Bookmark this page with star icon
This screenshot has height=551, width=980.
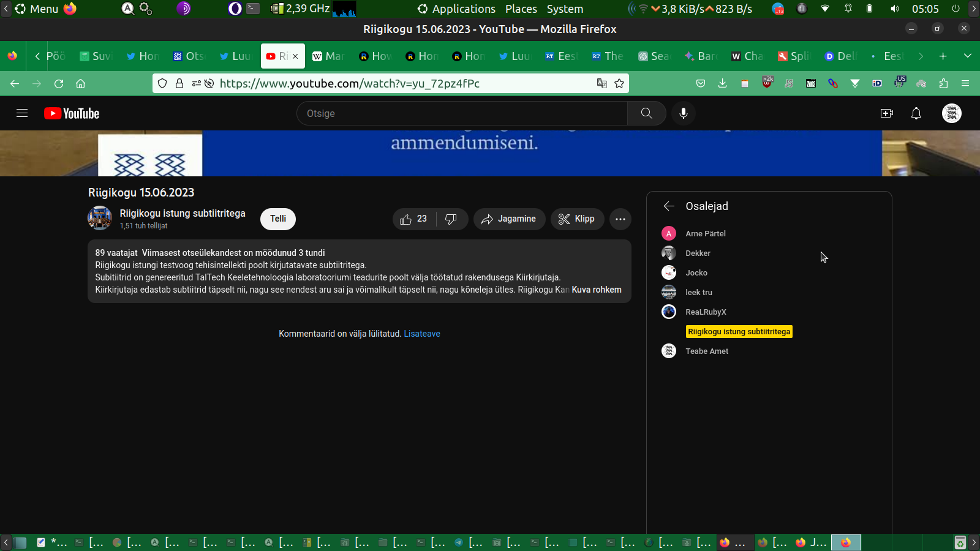[619, 83]
